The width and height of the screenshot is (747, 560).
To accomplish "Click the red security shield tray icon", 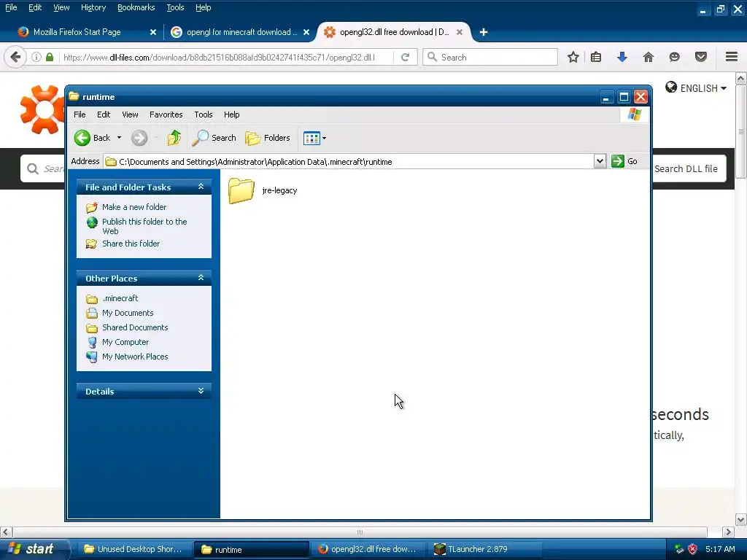I will 693,549.
